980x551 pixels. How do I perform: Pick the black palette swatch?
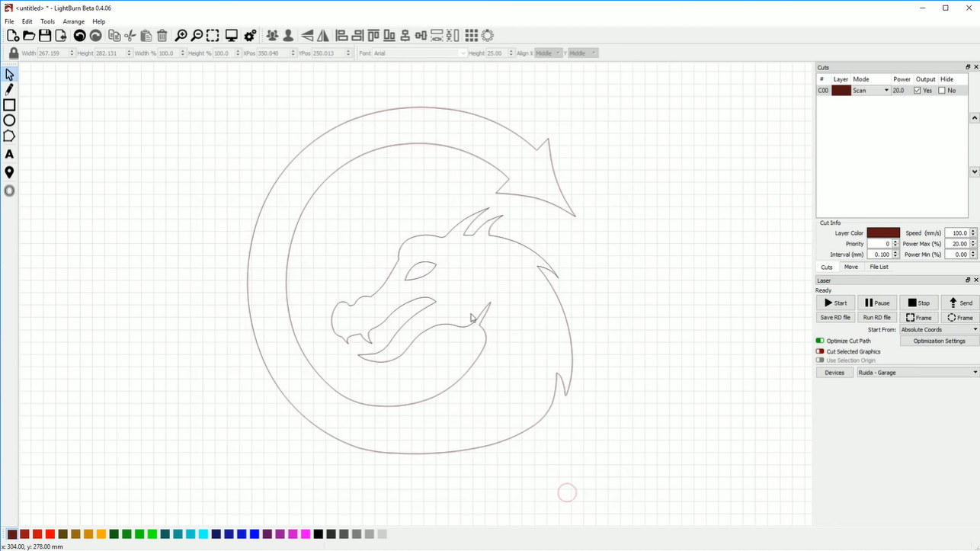(319, 534)
